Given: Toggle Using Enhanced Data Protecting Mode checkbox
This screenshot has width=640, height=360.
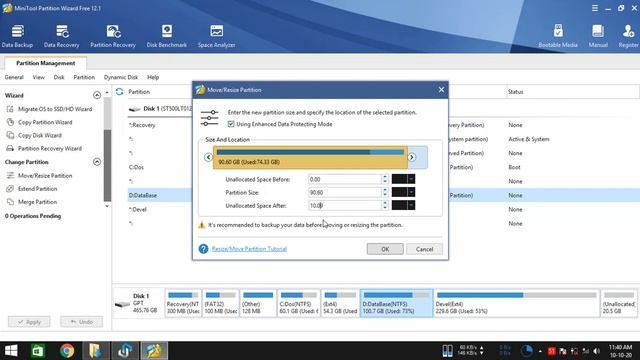Looking at the screenshot, I should click(231, 124).
